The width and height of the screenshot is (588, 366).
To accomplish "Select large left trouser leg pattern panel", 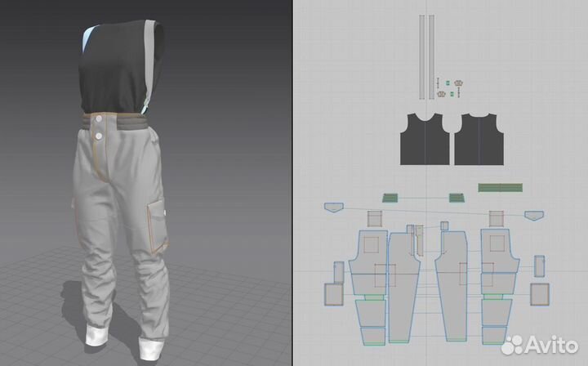I will tap(403, 287).
